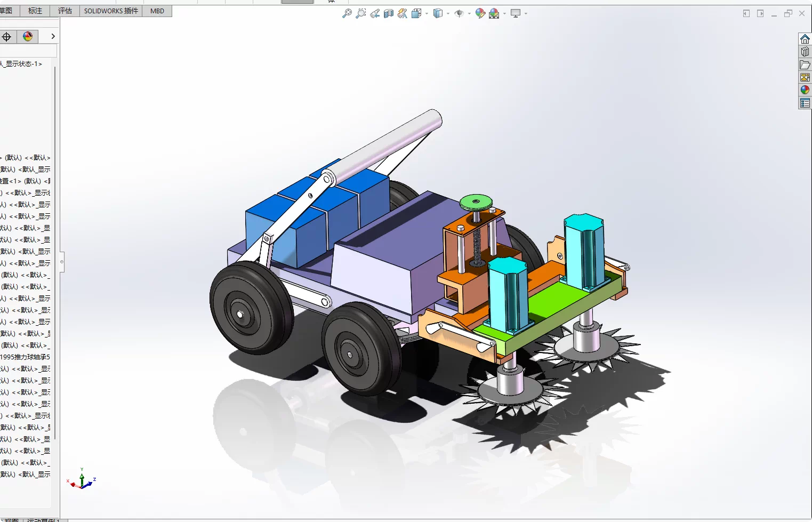This screenshot has height=522, width=812.
Task: Click the right-arrow panel button by window controls
Action: click(x=760, y=13)
